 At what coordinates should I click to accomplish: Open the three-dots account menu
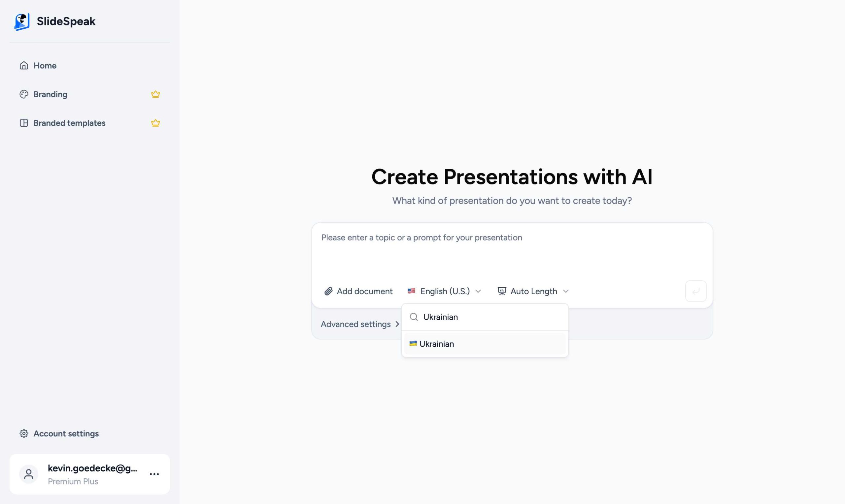[x=154, y=474]
